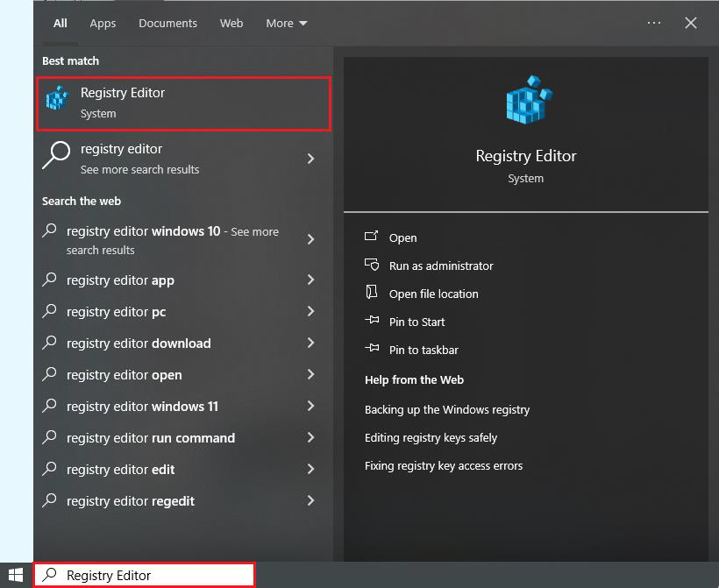The image size is (719, 588).
Task: Click the large Registry Editor icon in preview pane
Action: [x=526, y=100]
